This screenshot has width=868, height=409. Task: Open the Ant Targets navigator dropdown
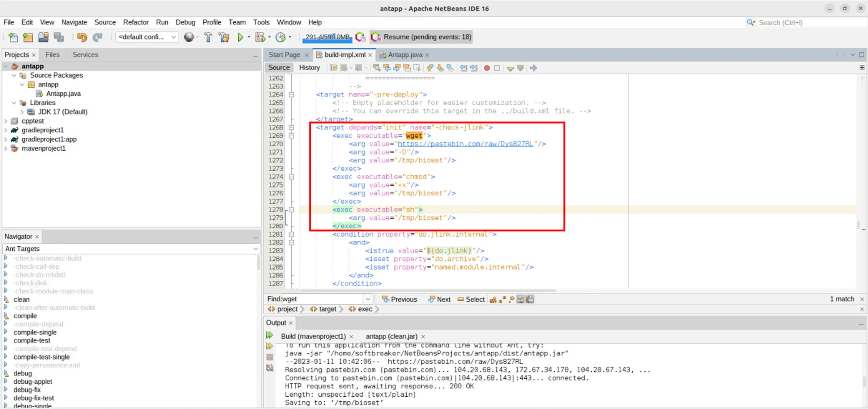tap(256, 249)
